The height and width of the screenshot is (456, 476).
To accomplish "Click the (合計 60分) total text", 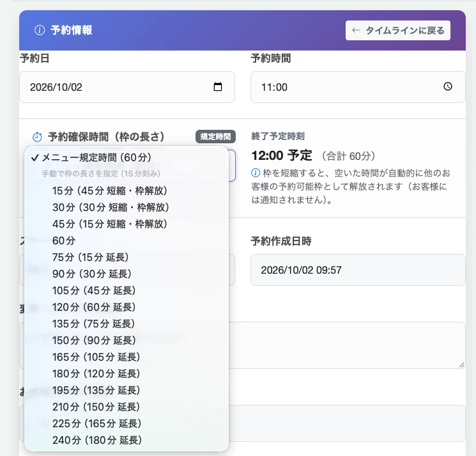I will (348, 156).
